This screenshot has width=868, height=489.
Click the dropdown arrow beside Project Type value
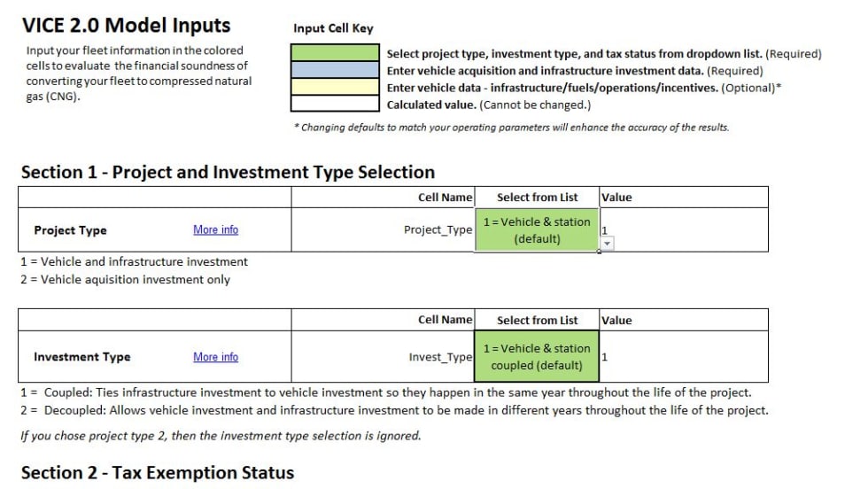point(608,244)
